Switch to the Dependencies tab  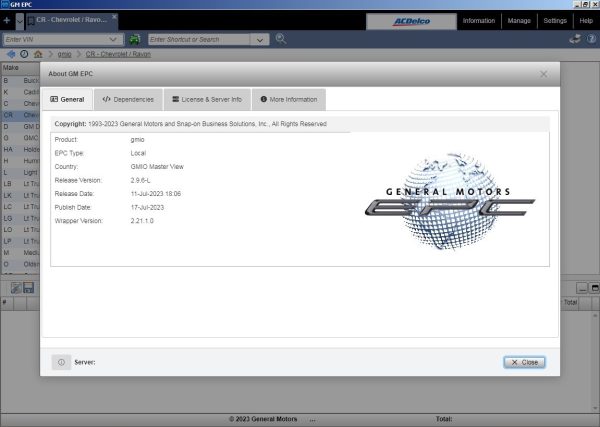click(x=128, y=99)
